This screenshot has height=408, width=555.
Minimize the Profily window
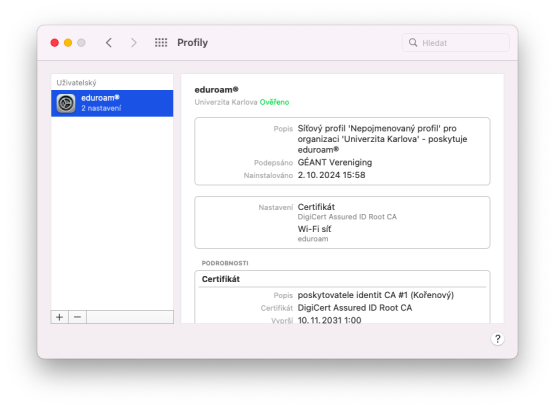coord(68,43)
